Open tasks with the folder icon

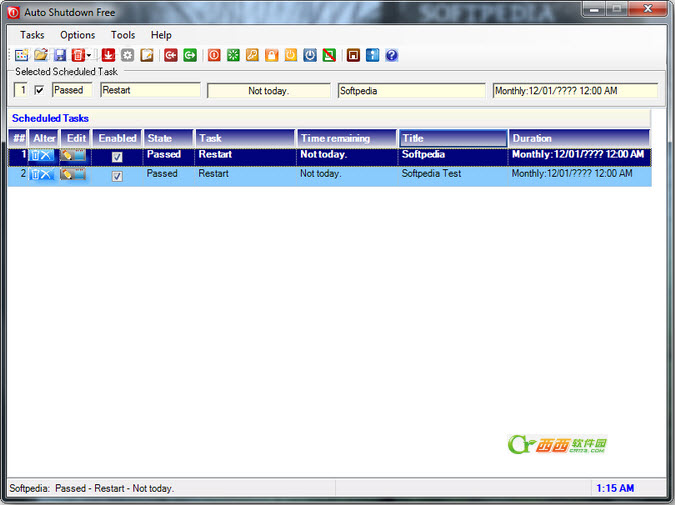click(x=41, y=55)
